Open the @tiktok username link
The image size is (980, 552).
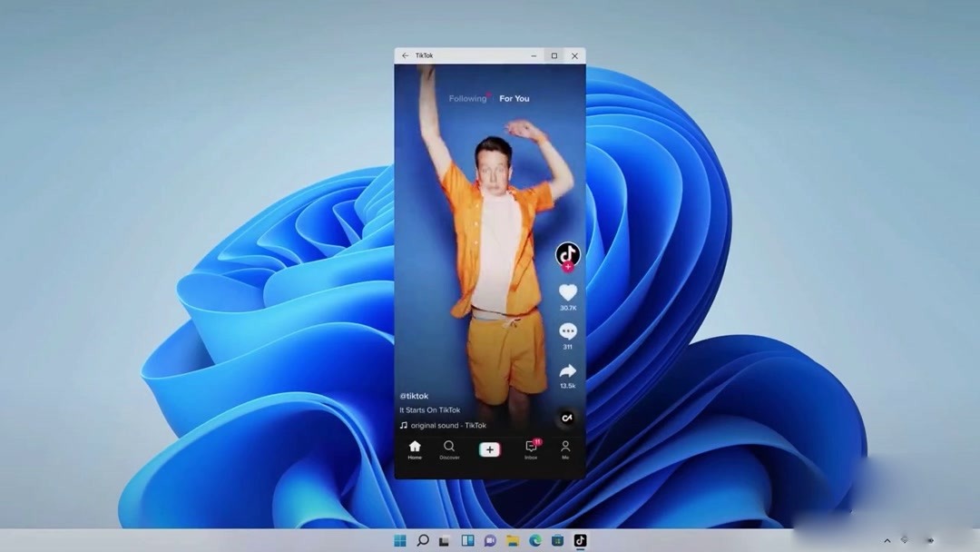(414, 396)
